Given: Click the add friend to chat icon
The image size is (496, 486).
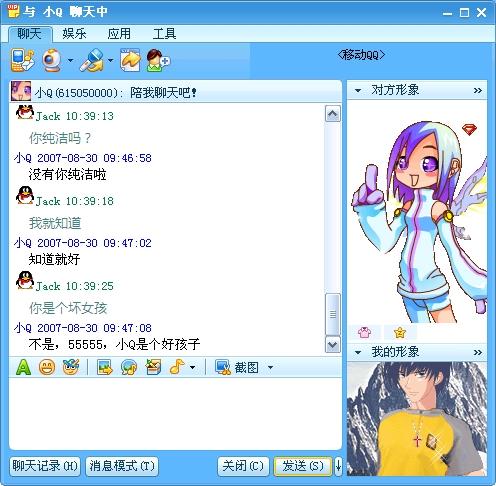Looking at the screenshot, I should (158, 60).
